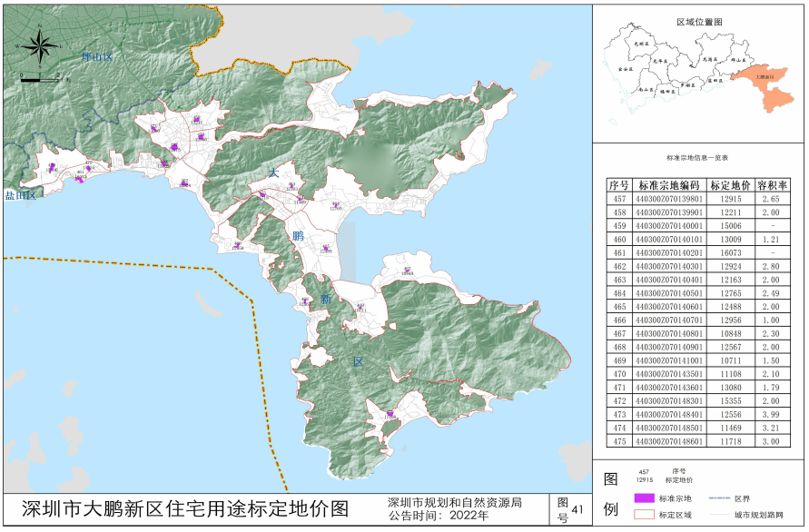Click the 坪山区 label on the main map
The width and height of the screenshot is (809, 532).
(96, 57)
